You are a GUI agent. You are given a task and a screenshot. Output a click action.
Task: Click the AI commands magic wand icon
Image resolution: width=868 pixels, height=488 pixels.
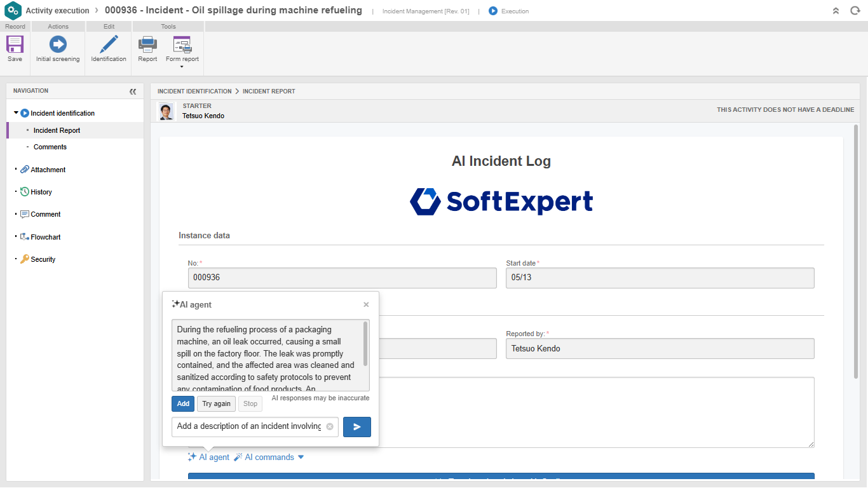[238, 457]
